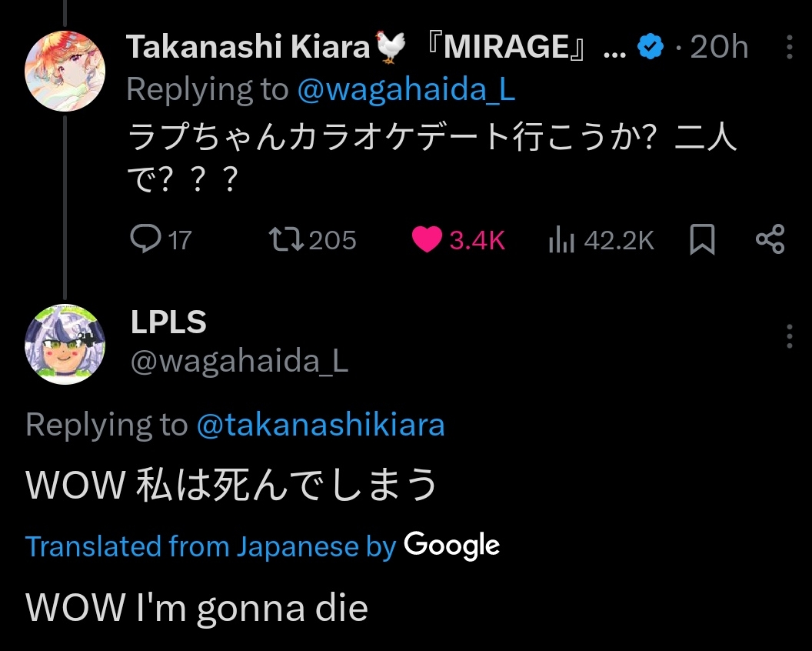Tap the Takanashi Kiara display name

(248, 48)
